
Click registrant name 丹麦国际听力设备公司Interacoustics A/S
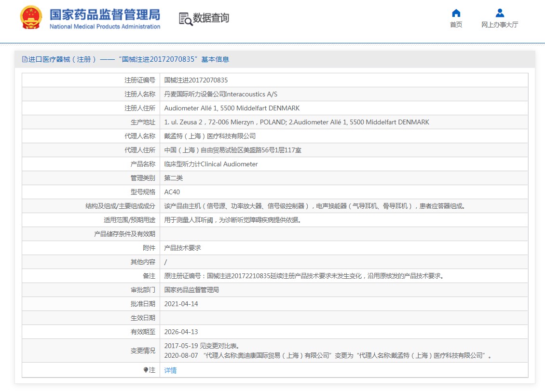[x=221, y=94]
